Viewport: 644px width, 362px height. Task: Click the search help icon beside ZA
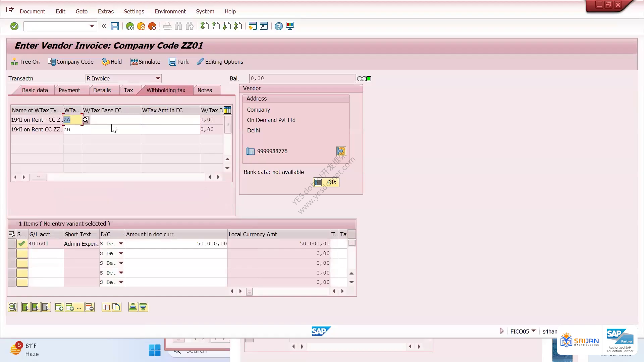pos(86,120)
